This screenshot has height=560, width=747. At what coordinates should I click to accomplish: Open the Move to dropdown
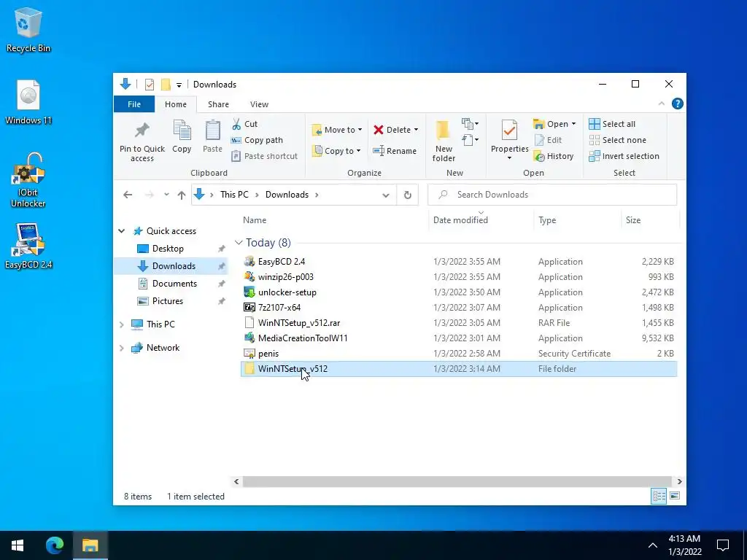click(x=337, y=130)
